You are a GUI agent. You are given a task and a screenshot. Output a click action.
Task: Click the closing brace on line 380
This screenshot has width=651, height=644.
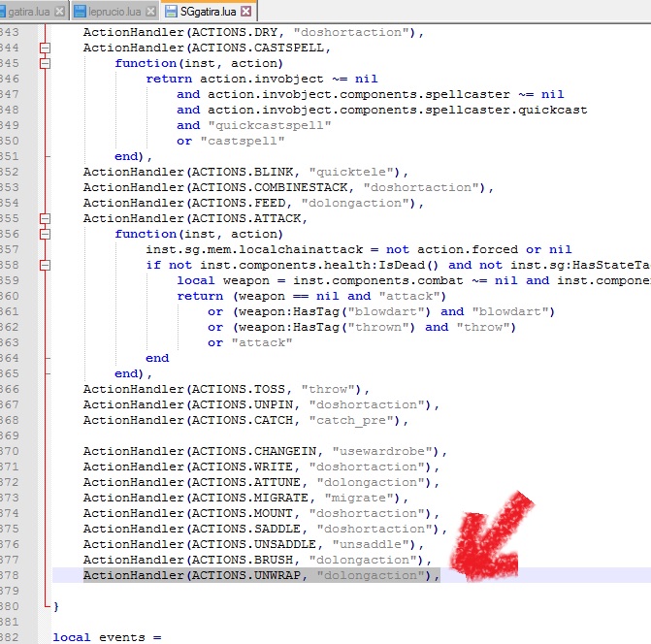click(x=56, y=606)
